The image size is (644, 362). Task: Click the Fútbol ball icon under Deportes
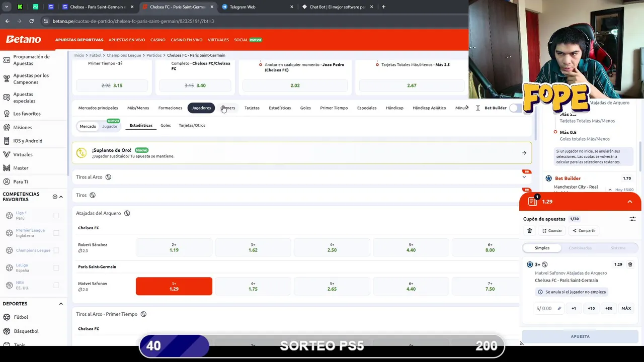click(7, 317)
